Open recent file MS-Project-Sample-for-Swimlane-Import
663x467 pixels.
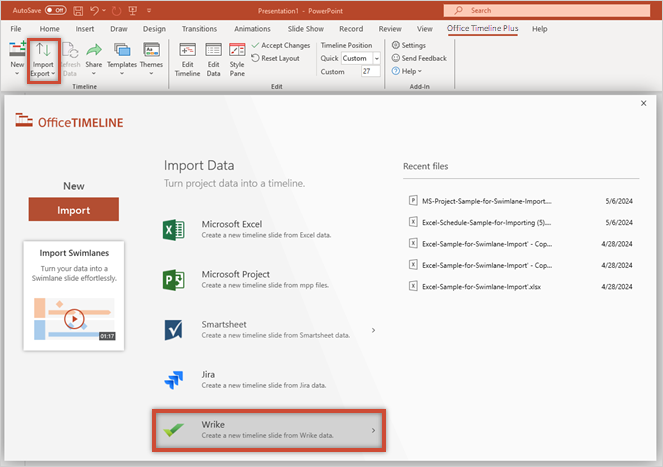(521, 201)
